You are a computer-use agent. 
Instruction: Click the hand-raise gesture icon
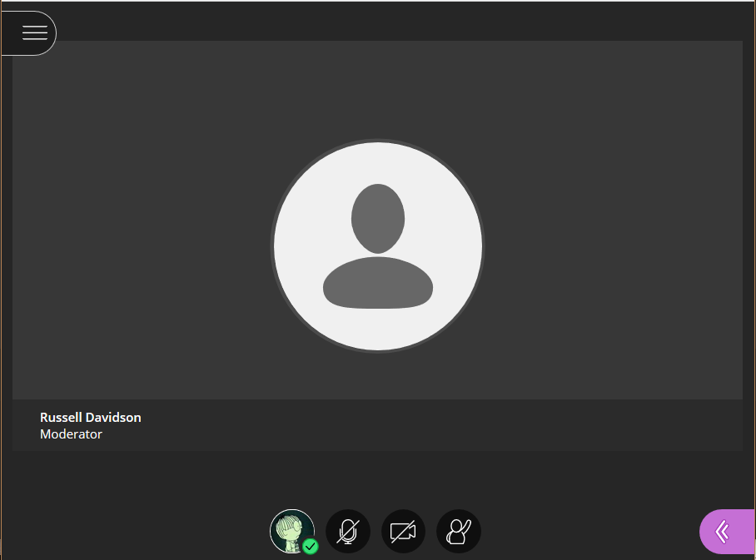pyautogui.click(x=459, y=531)
